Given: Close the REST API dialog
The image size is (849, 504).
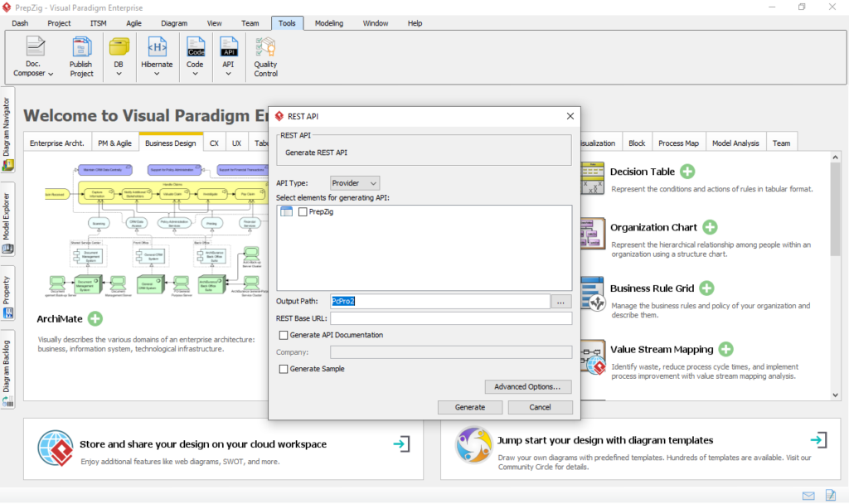Looking at the screenshot, I should [570, 116].
